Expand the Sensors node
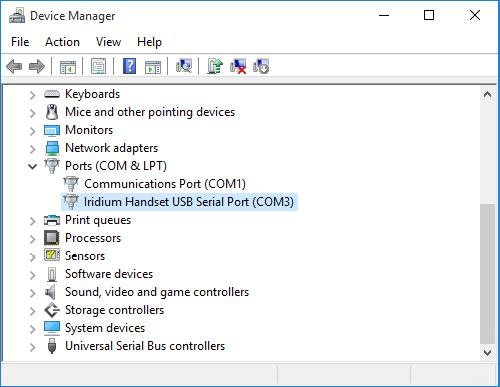 pos(32,257)
